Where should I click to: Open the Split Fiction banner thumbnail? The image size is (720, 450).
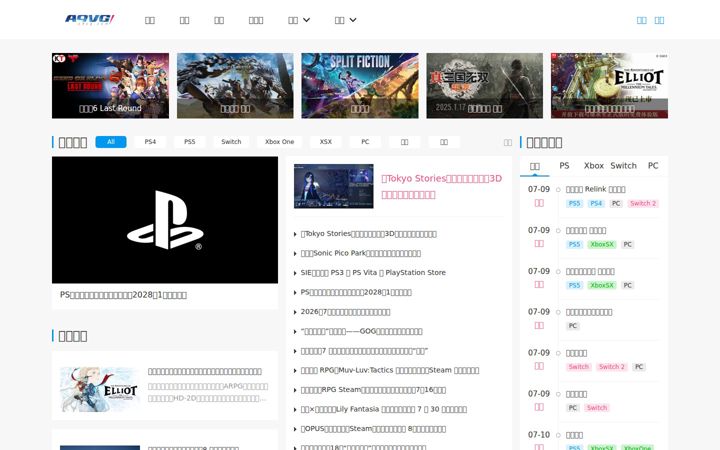[360, 85]
